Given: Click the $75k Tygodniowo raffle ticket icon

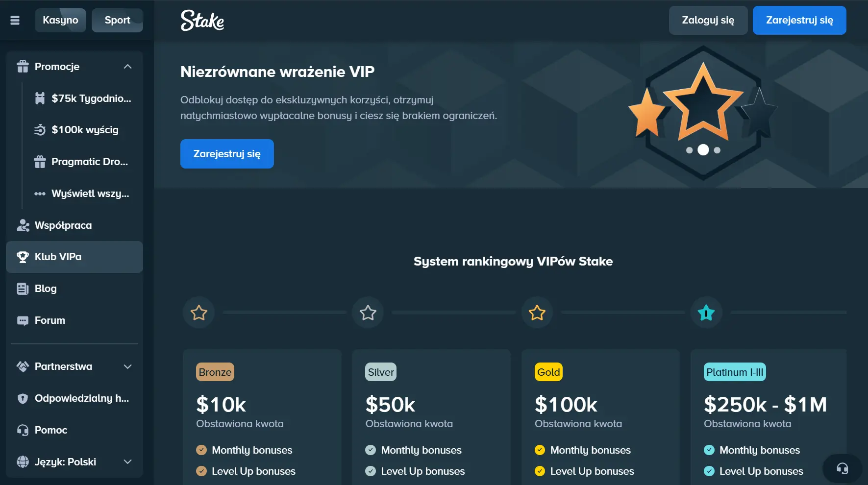Looking at the screenshot, I should pos(40,98).
